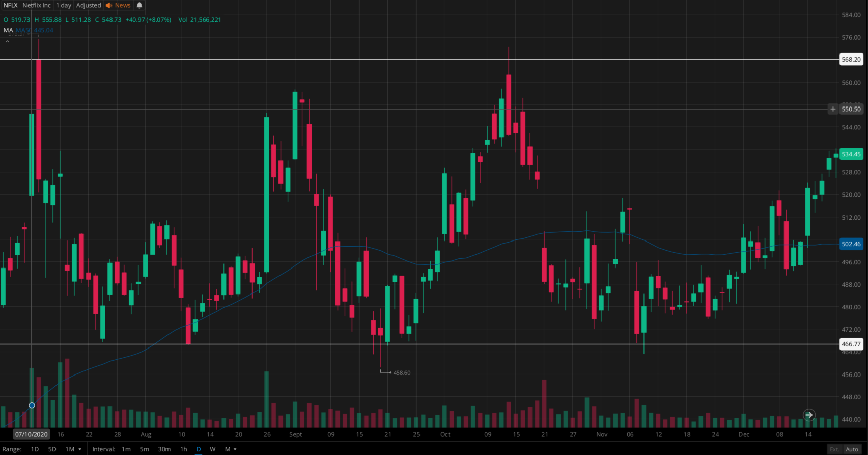
Task: Toggle the Adjusted price setting
Action: [x=89, y=5]
